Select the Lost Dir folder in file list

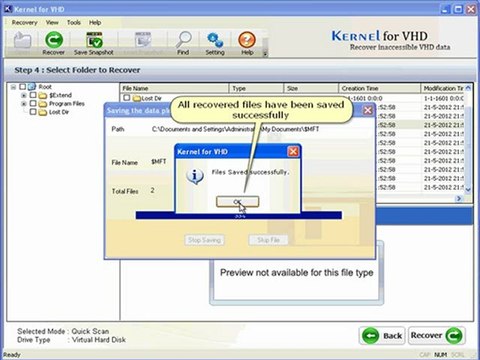click(x=147, y=98)
